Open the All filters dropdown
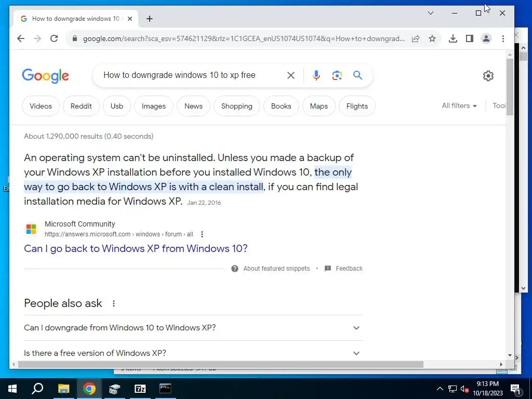Viewport: 532px width, 399px height. (x=459, y=106)
